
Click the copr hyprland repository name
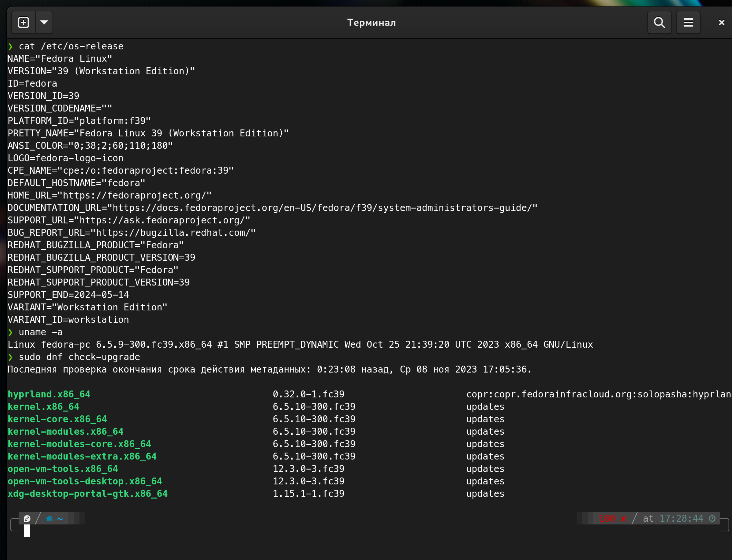(599, 394)
